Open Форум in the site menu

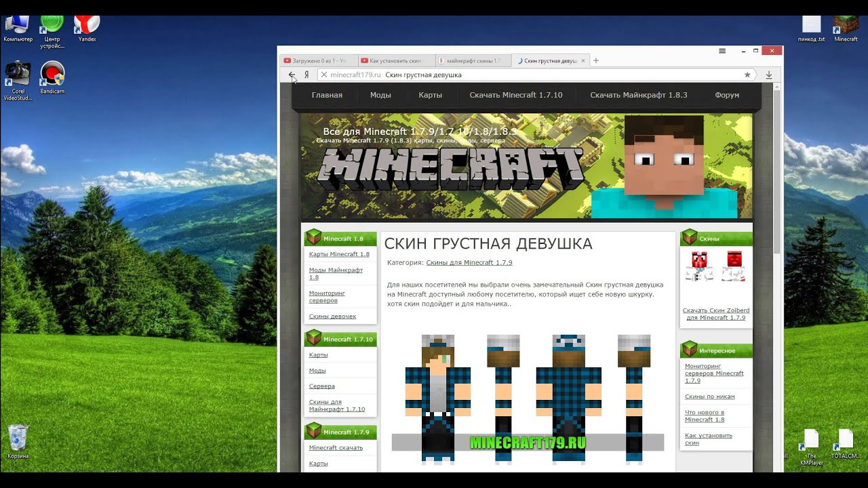pyautogui.click(x=727, y=95)
